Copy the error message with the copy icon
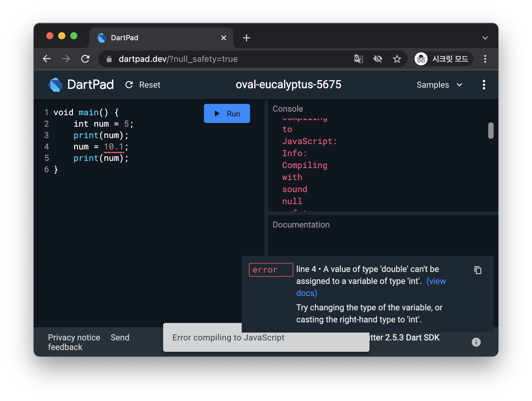 478,270
